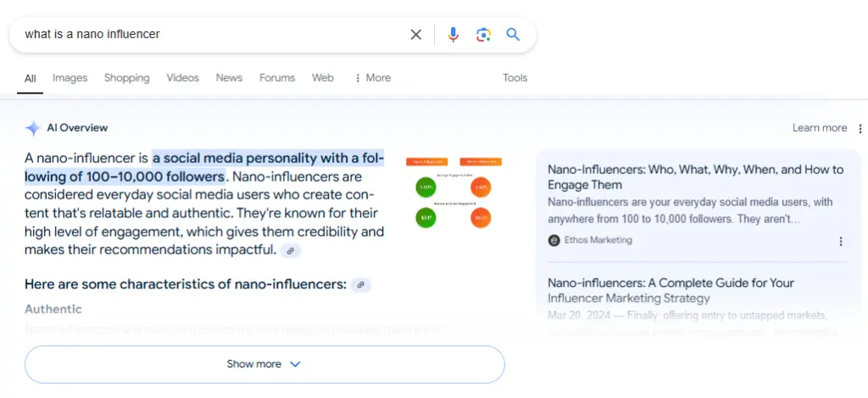This screenshot has width=868, height=398.
Task: Click the link icon beside 'characteristics of nano-influencers'
Action: pos(360,285)
